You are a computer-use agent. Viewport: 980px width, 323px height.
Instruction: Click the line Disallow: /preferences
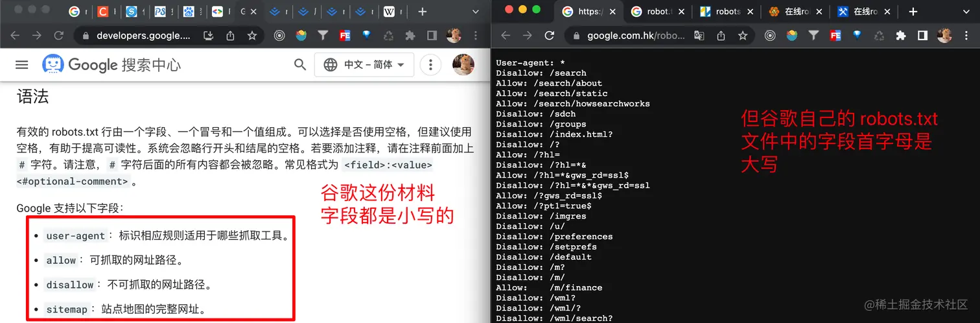point(554,237)
